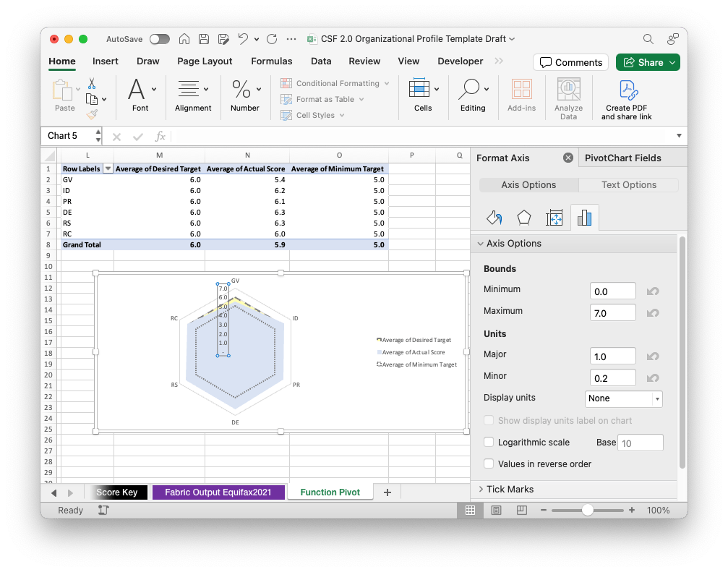
Task: Enable Values in reverse order
Action: tap(489, 464)
